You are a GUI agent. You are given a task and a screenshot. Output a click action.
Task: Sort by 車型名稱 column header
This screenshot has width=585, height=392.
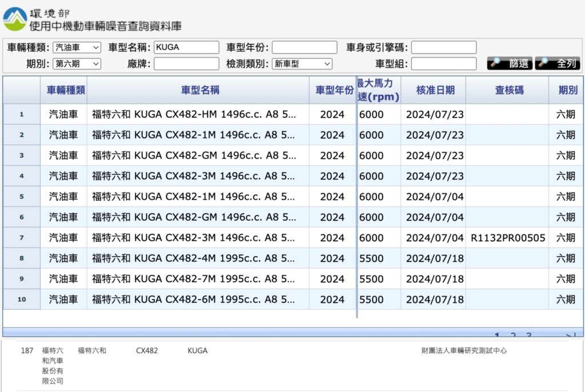click(x=198, y=90)
